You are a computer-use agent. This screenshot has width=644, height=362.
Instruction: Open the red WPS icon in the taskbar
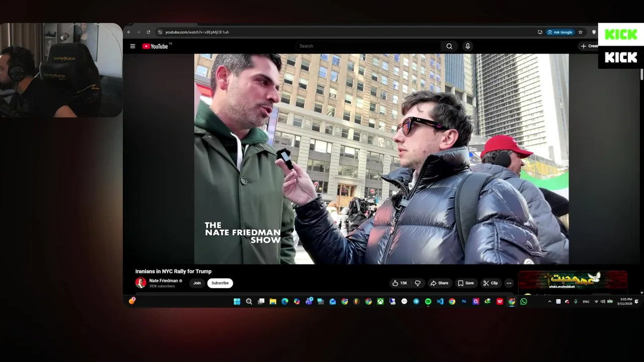tap(500, 302)
